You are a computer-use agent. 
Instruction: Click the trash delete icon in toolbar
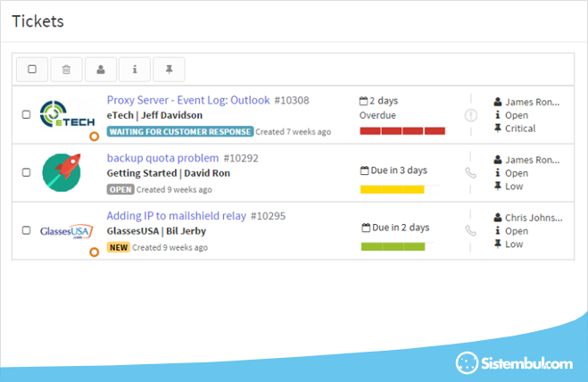(x=66, y=69)
